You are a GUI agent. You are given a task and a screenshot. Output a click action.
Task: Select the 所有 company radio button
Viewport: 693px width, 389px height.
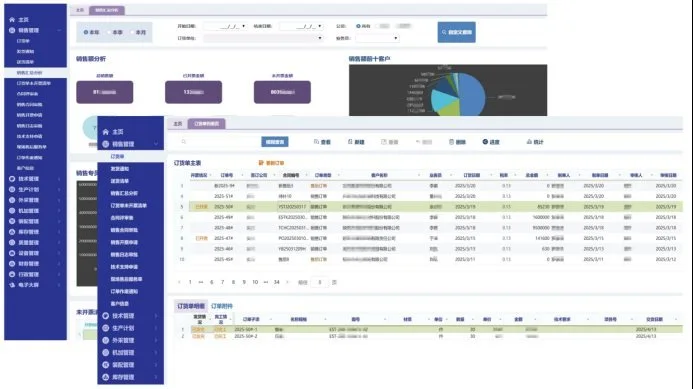pyautogui.click(x=358, y=26)
